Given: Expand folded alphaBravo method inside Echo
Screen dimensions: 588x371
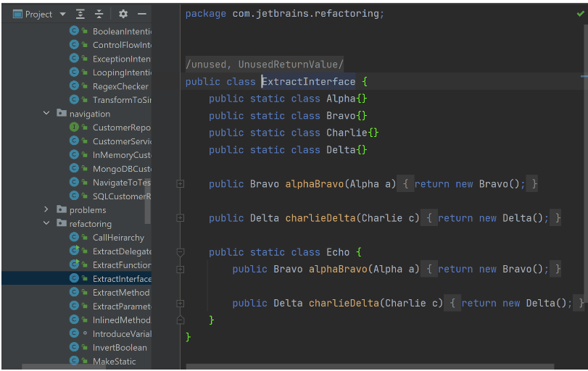Looking at the screenshot, I should click(x=181, y=269).
